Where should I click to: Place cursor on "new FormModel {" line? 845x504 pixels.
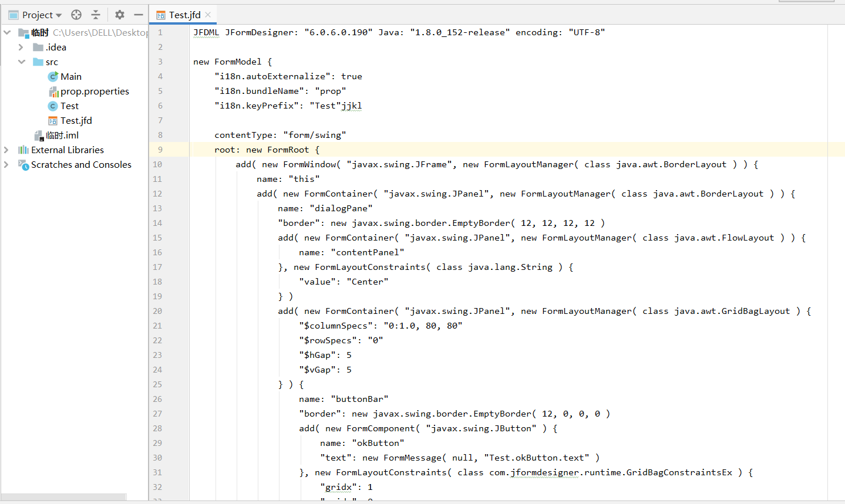pyautogui.click(x=233, y=62)
